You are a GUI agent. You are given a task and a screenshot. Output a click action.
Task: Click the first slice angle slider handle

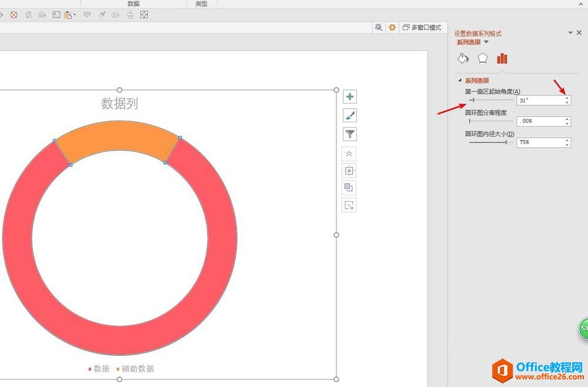472,101
